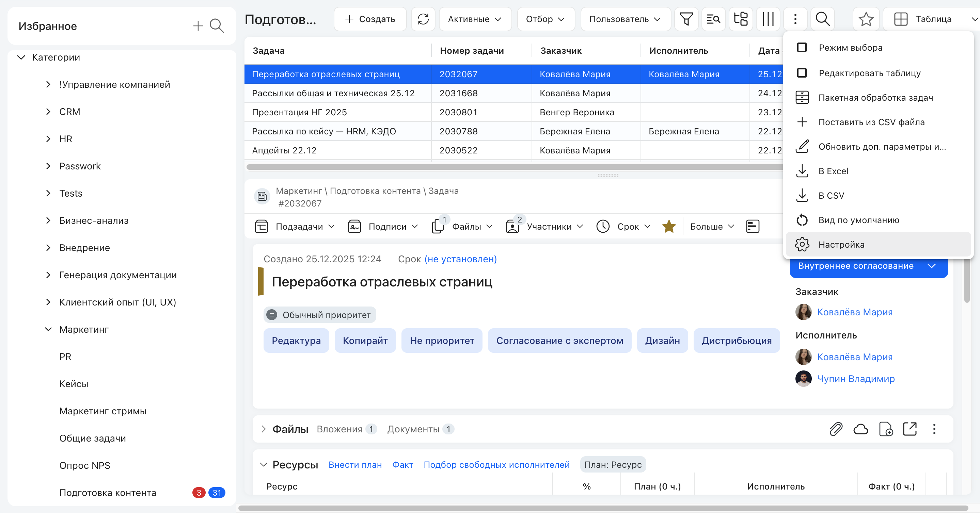Select row Презентация НГ 2025
980x513 pixels.
point(514,112)
